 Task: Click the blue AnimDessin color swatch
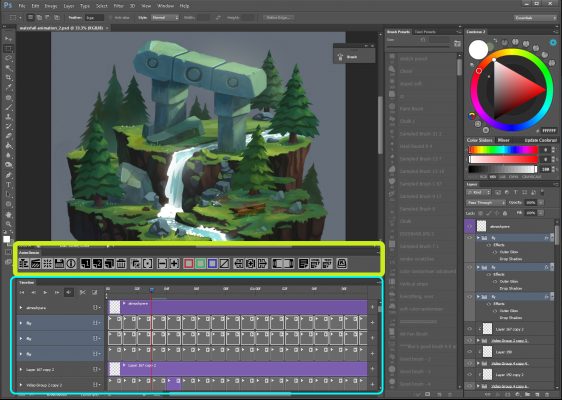[212, 264]
